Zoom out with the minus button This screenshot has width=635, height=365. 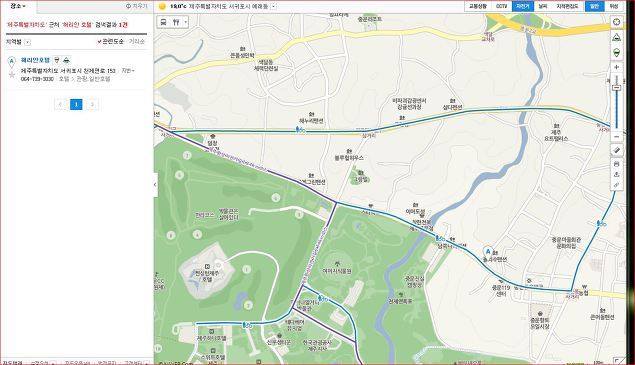pyautogui.click(x=617, y=137)
